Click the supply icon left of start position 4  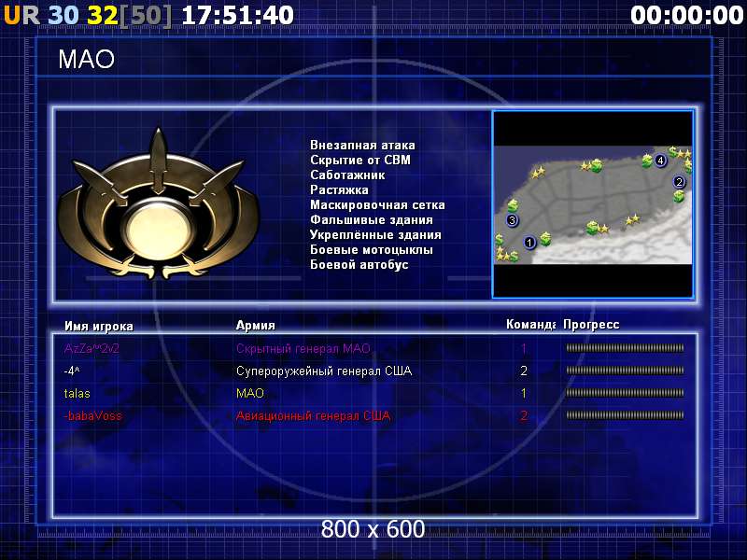point(647,161)
